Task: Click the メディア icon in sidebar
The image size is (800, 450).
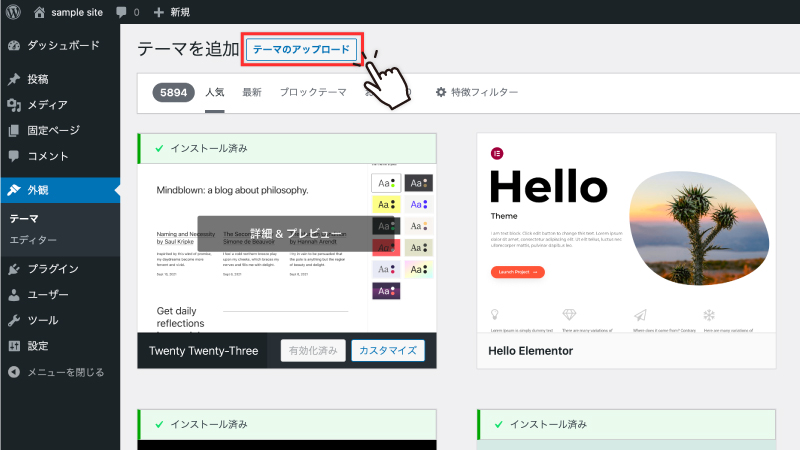Action: (14, 105)
